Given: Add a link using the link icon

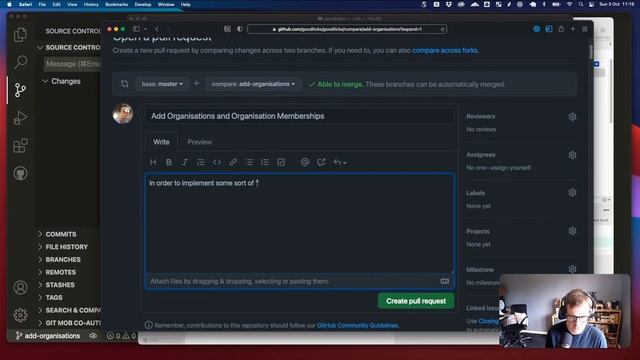Looking at the screenshot, I should pyautogui.click(x=233, y=162).
